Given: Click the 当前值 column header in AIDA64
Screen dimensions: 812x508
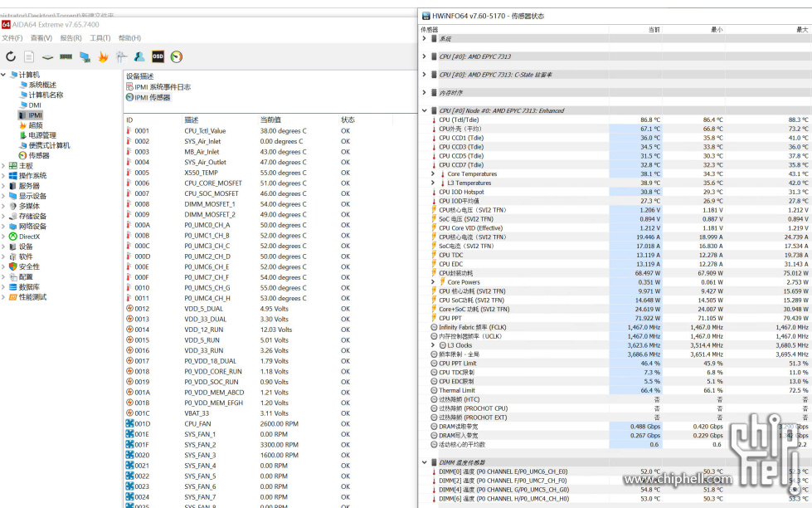Looking at the screenshot, I should 298,120.
